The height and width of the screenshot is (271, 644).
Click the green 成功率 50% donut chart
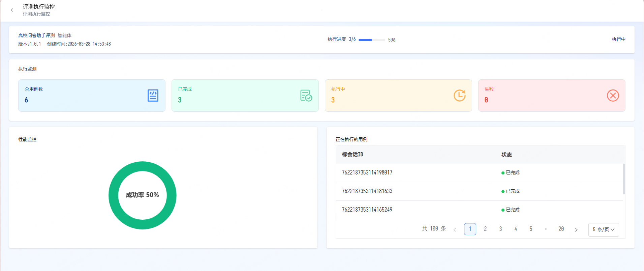143,195
